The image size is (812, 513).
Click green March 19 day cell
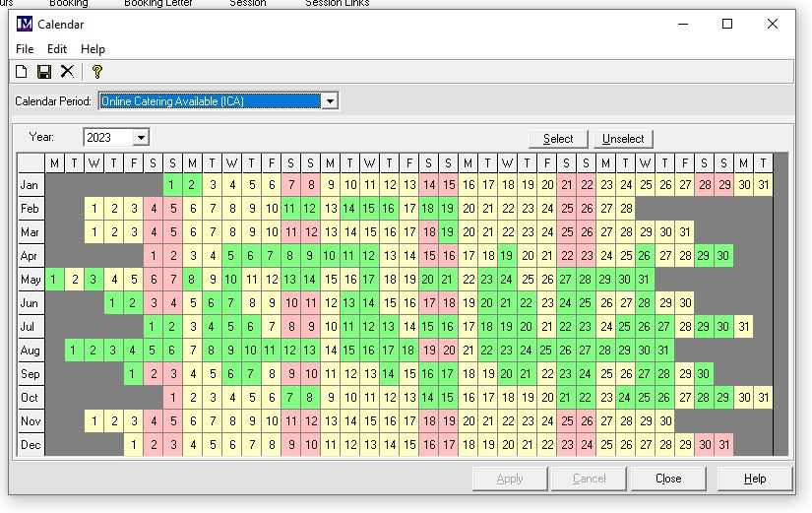point(448,232)
